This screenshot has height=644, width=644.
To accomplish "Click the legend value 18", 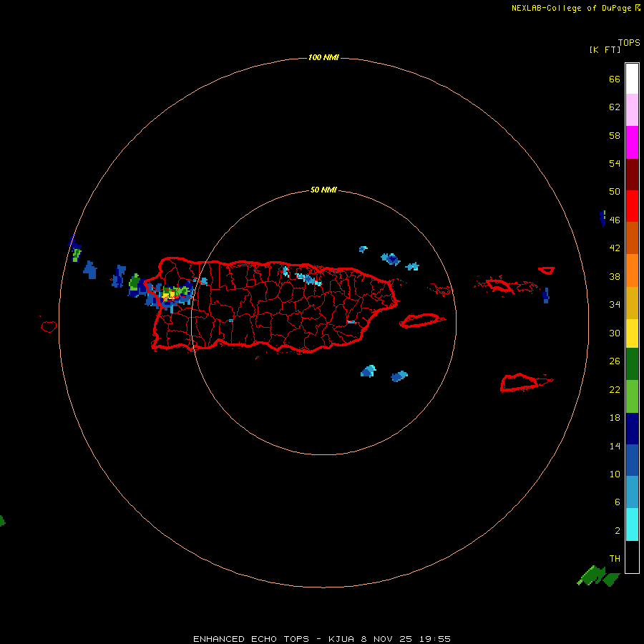I will click(x=615, y=418).
